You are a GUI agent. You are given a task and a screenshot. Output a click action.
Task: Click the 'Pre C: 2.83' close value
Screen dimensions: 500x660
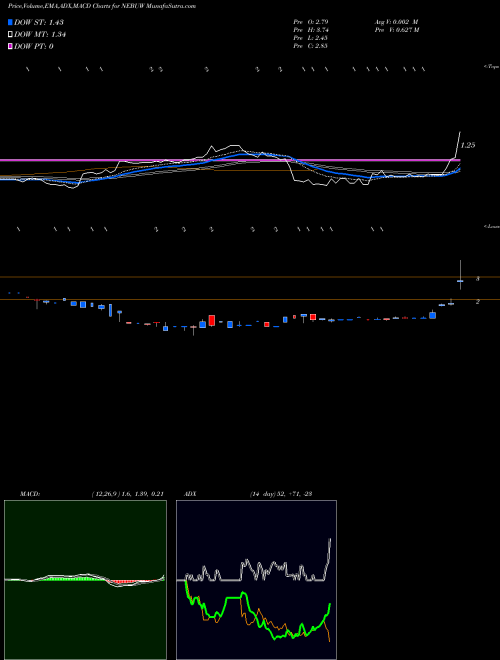click(311, 46)
